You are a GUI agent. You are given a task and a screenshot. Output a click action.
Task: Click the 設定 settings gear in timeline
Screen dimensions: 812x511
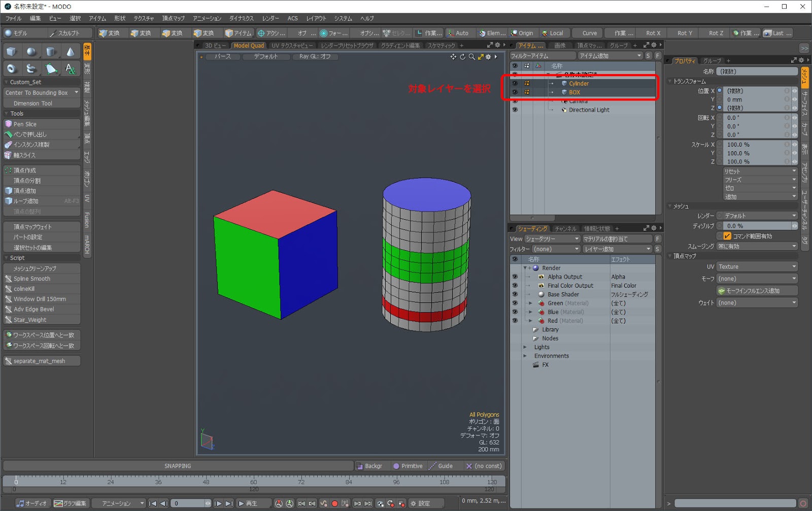click(x=421, y=503)
